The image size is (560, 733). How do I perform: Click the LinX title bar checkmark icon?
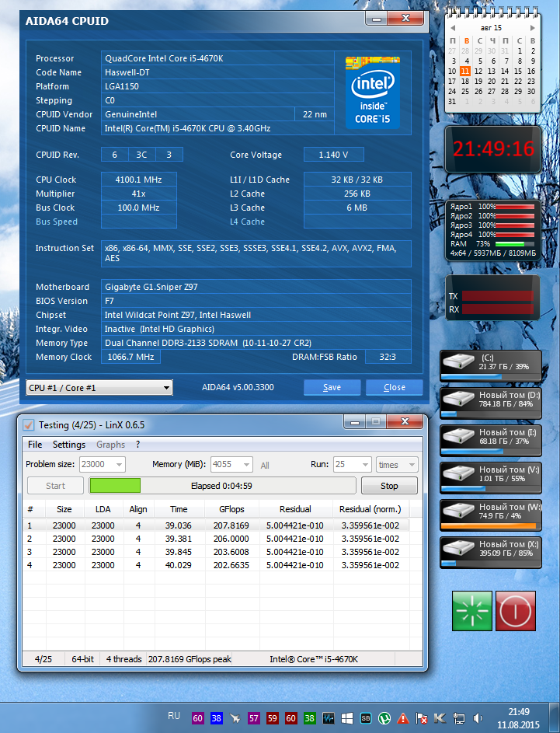pos(29,425)
